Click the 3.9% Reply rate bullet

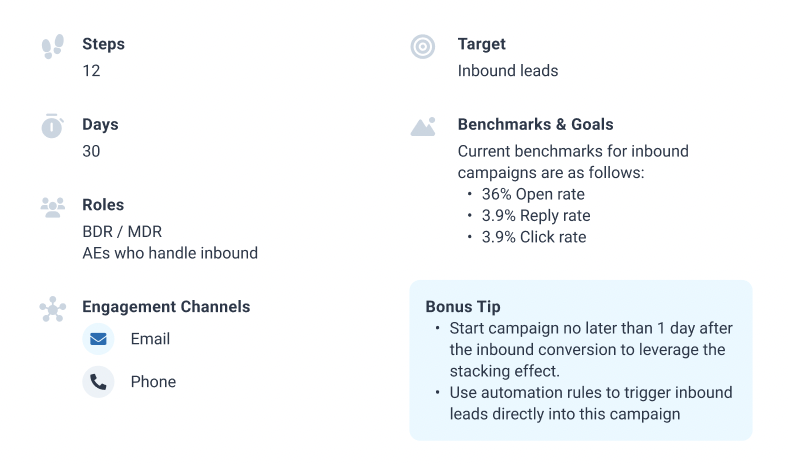(x=536, y=216)
